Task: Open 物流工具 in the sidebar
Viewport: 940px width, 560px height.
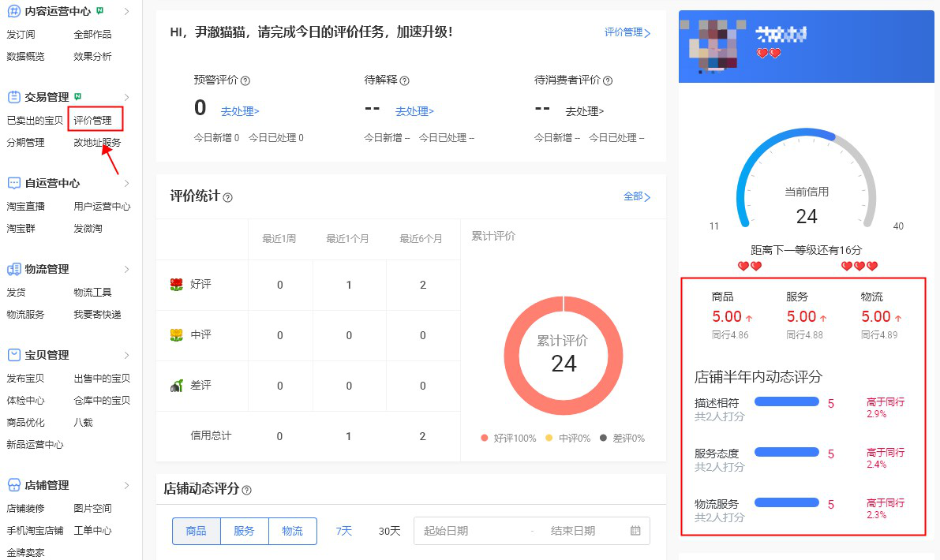Action: coord(93,293)
